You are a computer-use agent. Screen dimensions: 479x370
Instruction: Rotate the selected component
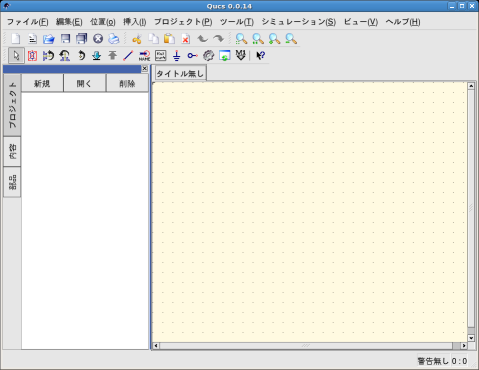[81, 55]
